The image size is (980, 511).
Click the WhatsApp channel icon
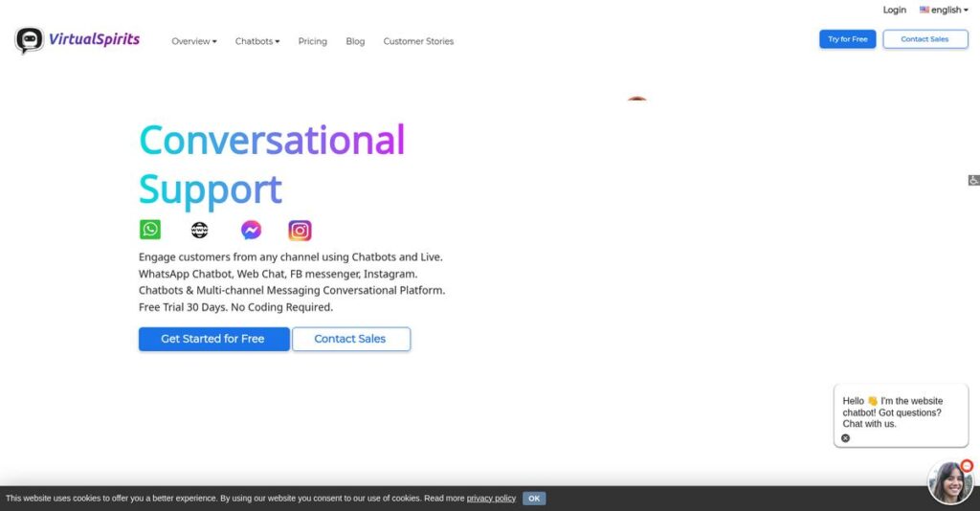(150, 230)
